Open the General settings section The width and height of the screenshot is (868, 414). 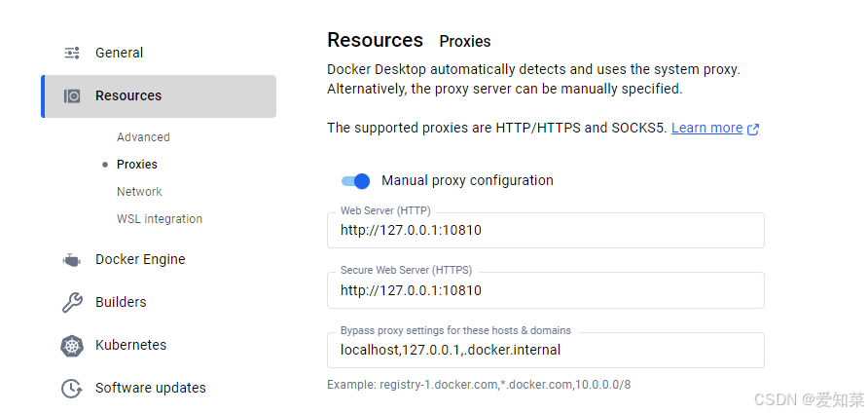tap(119, 53)
